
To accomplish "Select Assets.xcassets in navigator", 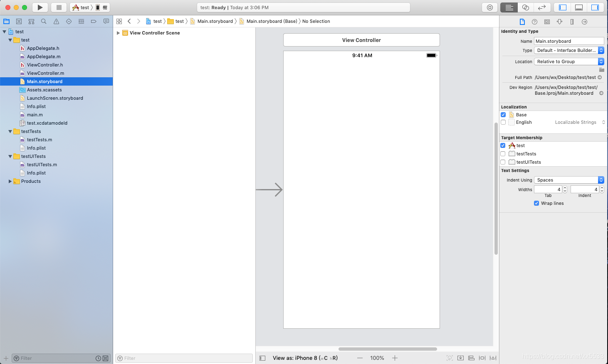I will tap(44, 90).
